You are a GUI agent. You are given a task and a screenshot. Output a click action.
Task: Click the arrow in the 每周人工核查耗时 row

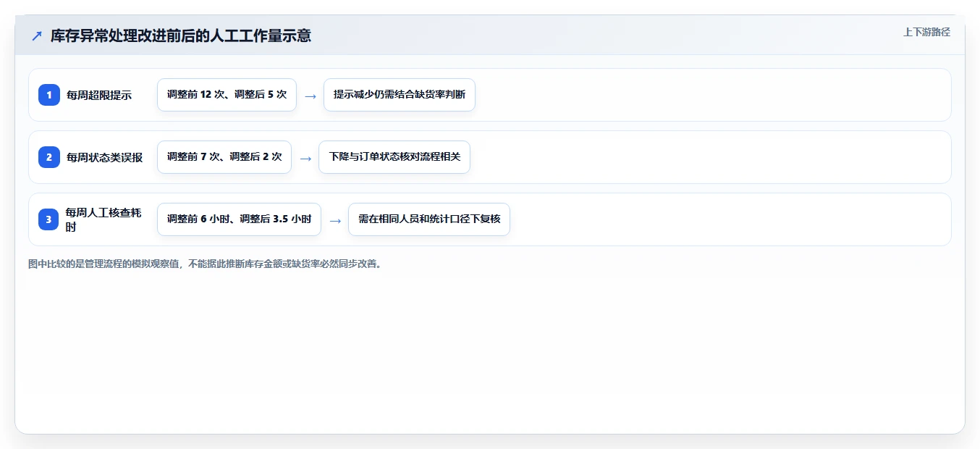(334, 220)
